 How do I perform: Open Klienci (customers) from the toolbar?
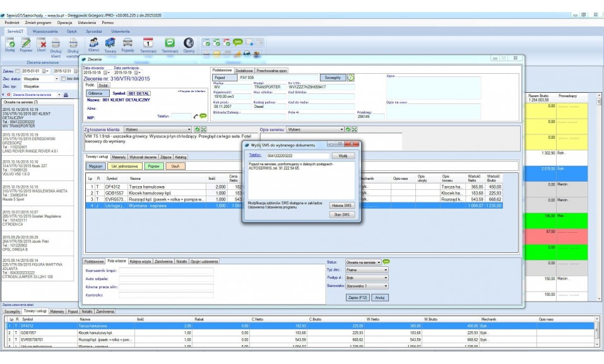(94, 43)
